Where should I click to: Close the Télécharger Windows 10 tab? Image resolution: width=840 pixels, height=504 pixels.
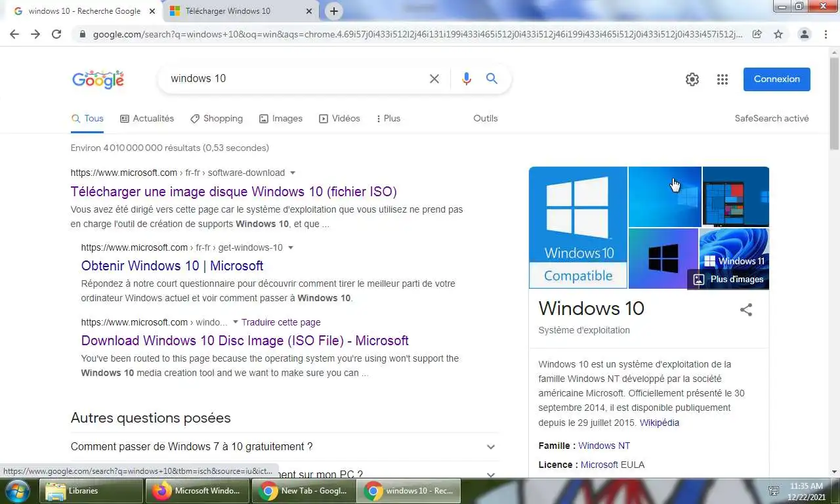coord(308,11)
